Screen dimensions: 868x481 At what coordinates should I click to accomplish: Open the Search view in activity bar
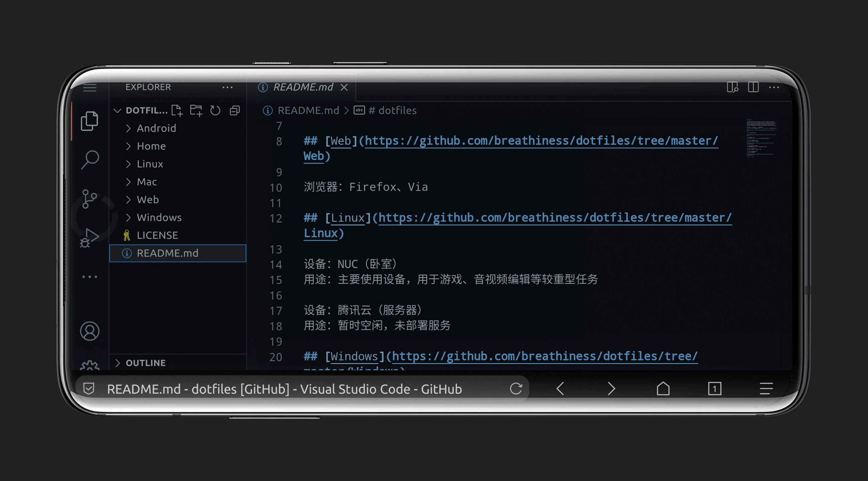click(x=89, y=159)
